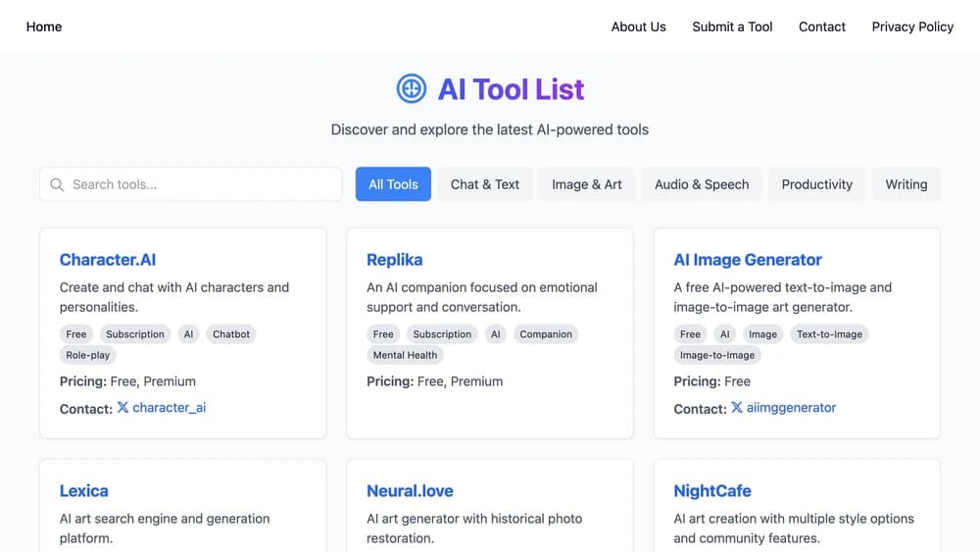This screenshot has height=552, width=980.
Task: Click Image tag on AI Image Generator card
Action: pyautogui.click(x=763, y=333)
